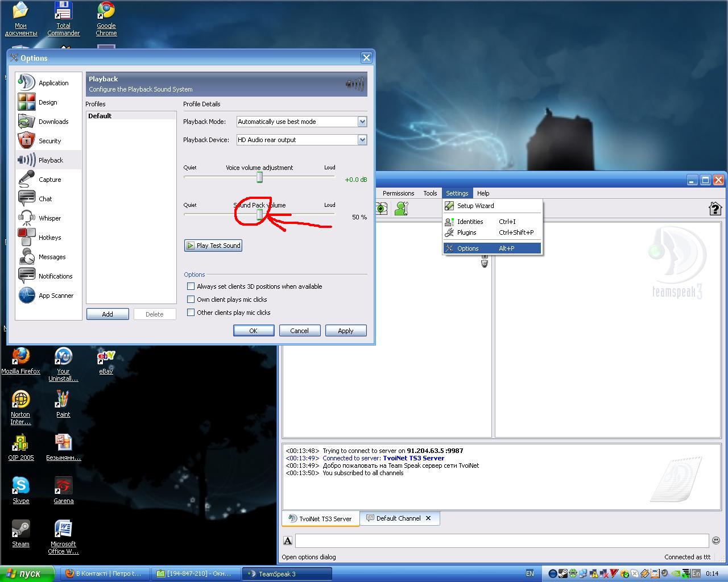
Task: Open the Playback Device dropdown
Action: pyautogui.click(x=362, y=140)
